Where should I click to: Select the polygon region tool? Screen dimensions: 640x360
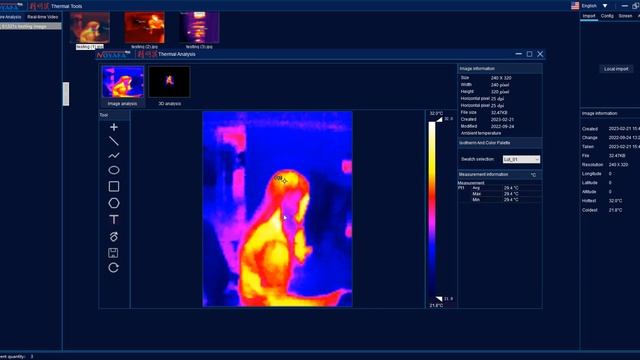[113, 203]
